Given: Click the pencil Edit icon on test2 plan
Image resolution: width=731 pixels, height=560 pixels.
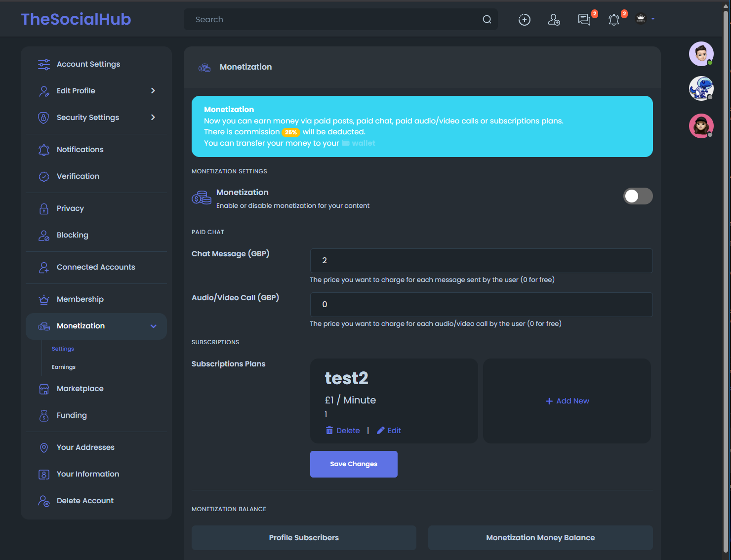Looking at the screenshot, I should 381,431.
